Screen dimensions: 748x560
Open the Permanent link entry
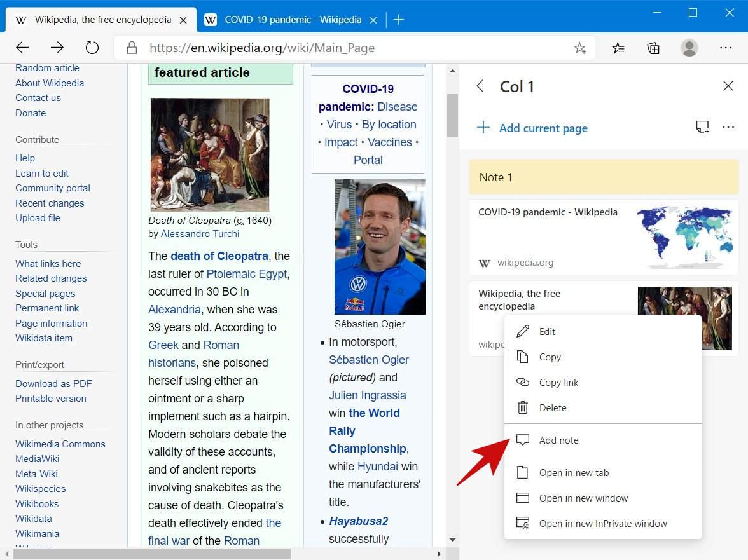pyautogui.click(x=47, y=308)
